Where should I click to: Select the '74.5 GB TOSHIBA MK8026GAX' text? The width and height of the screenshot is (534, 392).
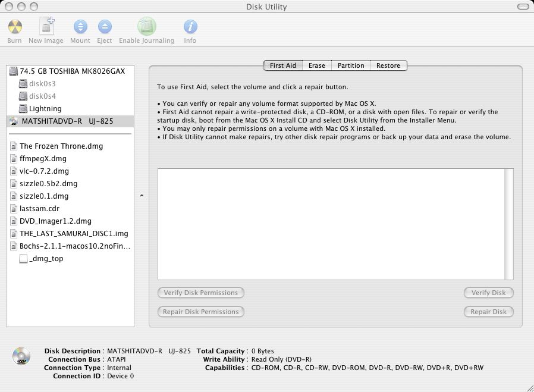pos(72,71)
